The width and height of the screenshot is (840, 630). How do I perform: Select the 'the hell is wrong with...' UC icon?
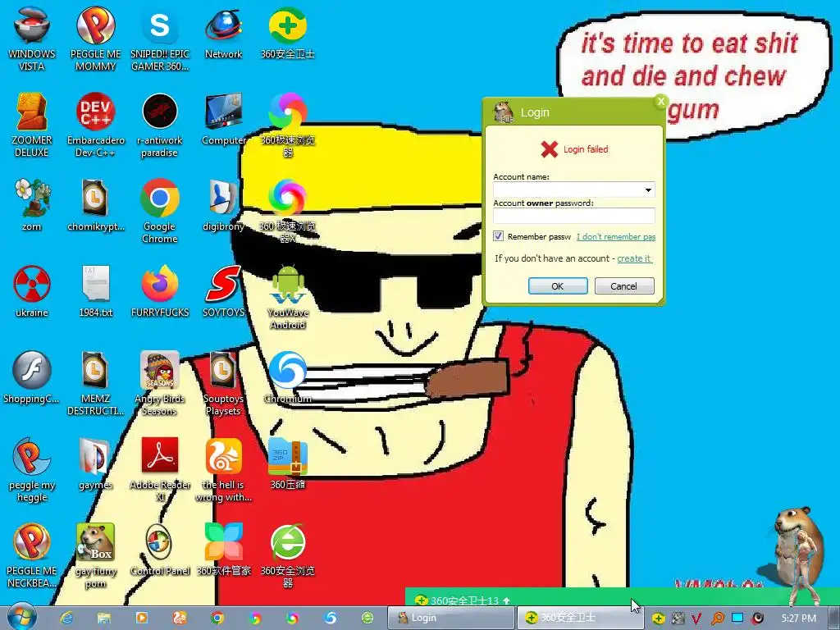click(223, 470)
